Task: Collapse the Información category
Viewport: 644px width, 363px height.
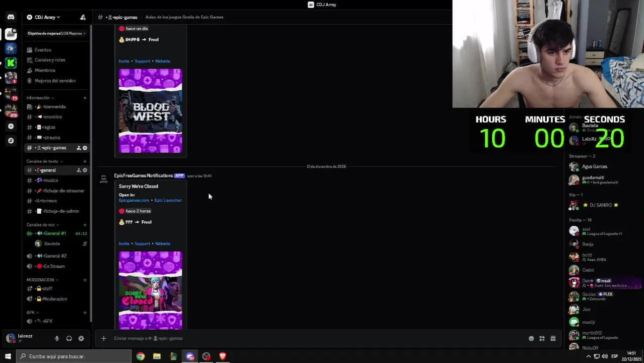Action: click(x=40, y=98)
